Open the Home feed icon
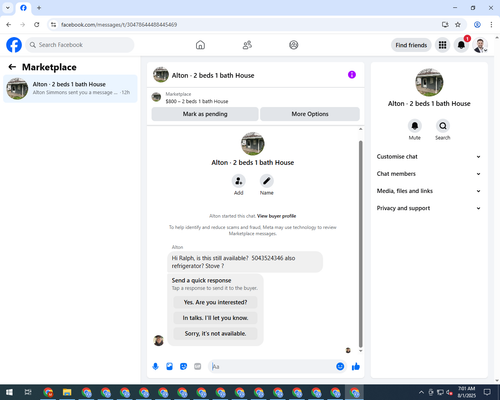Screen dimensions: 500x400 click(200, 45)
